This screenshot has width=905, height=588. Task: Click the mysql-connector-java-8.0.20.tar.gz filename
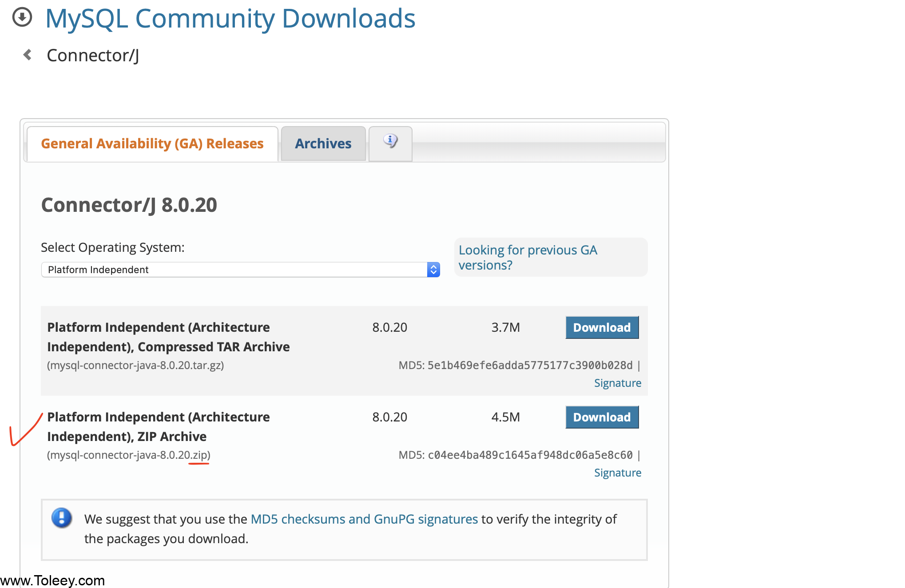(x=135, y=365)
